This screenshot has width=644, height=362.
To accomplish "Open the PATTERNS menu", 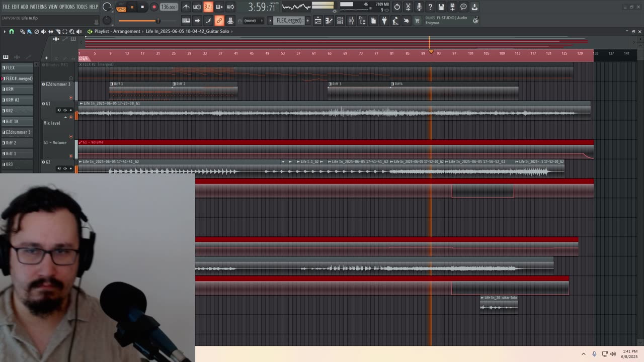I will 38,7.
